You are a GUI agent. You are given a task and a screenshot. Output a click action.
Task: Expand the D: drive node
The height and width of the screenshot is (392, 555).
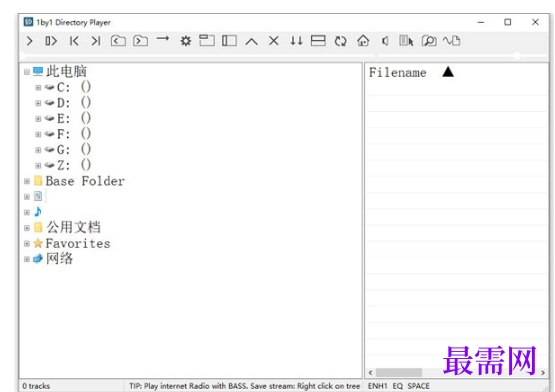tap(38, 103)
